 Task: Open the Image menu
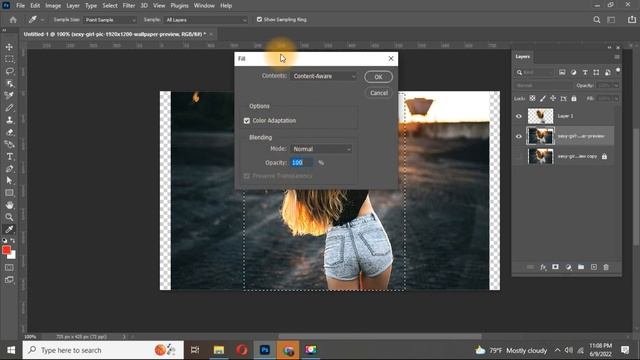(x=53, y=6)
